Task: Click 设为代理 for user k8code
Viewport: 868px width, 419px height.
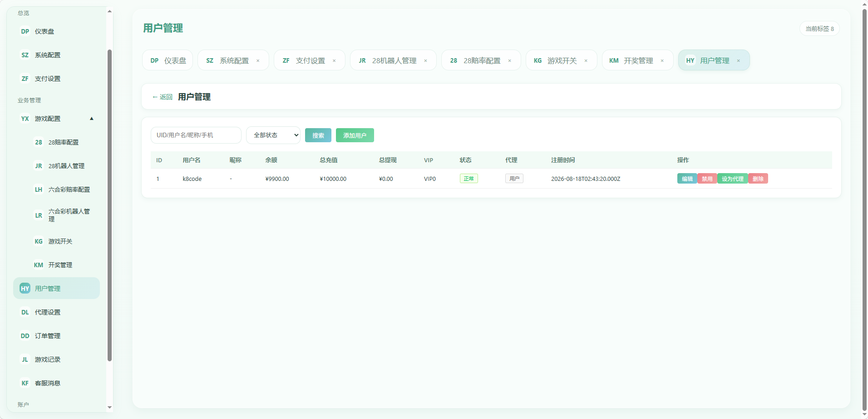Action: (x=733, y=179)
